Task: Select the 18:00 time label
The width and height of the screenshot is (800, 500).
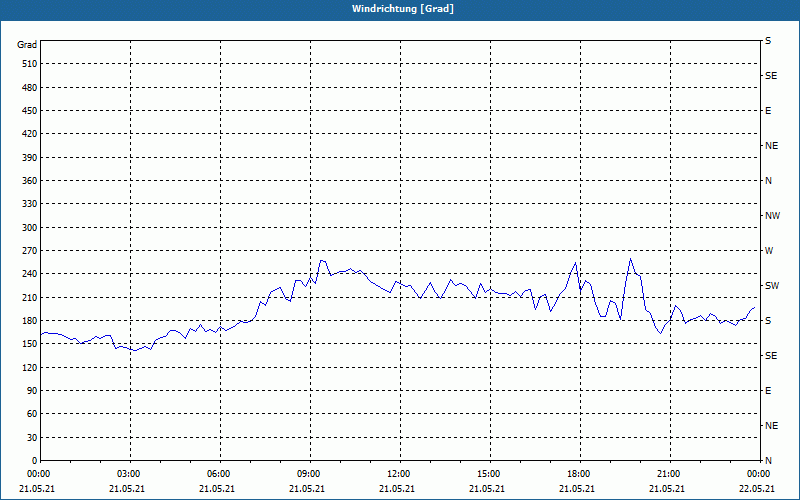Action: pyautogui.click(x=581, y=473)
